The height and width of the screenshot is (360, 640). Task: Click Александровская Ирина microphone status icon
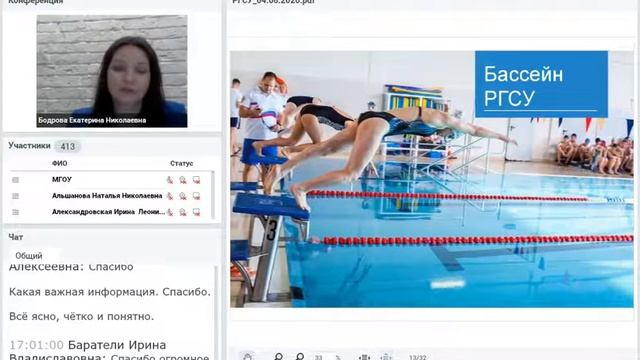click(x=170, y=212)
